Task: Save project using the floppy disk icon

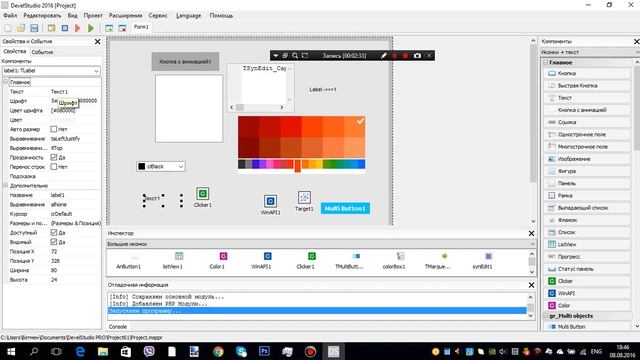Action: click(x=34, y=28)
